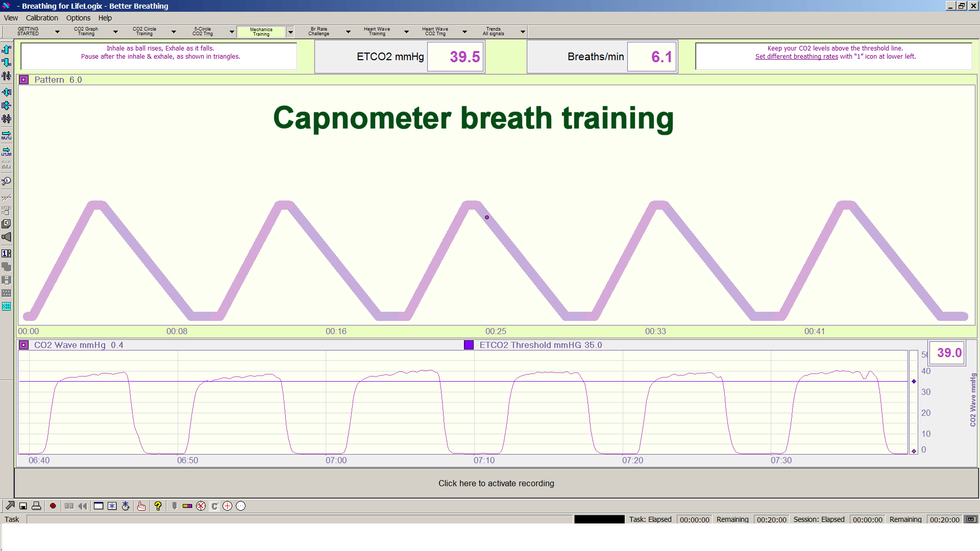Image resolution: width=980 pixels, height=551 pixels.
Task: Click the speaker sound icon in sidebar
Action: click(x=7, y=237)
